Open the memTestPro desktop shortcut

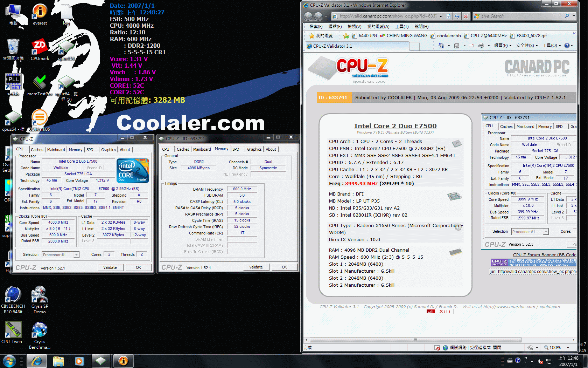coord(40,84)
